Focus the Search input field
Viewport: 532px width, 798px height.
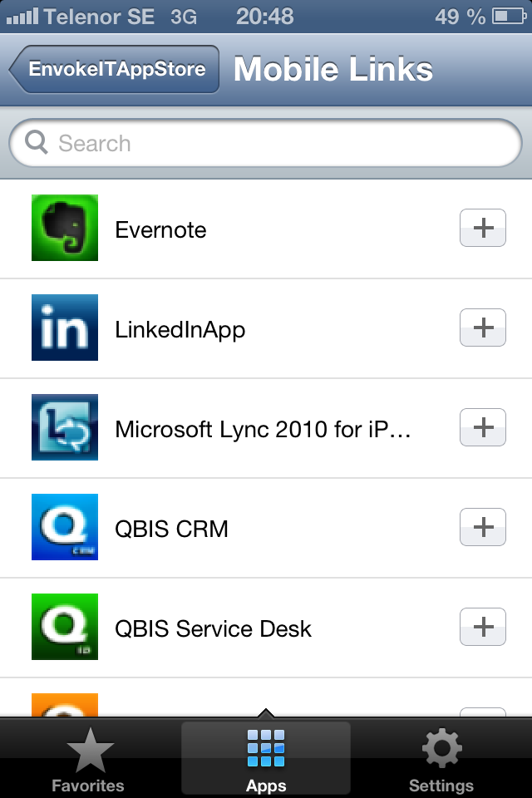point(283,144)
